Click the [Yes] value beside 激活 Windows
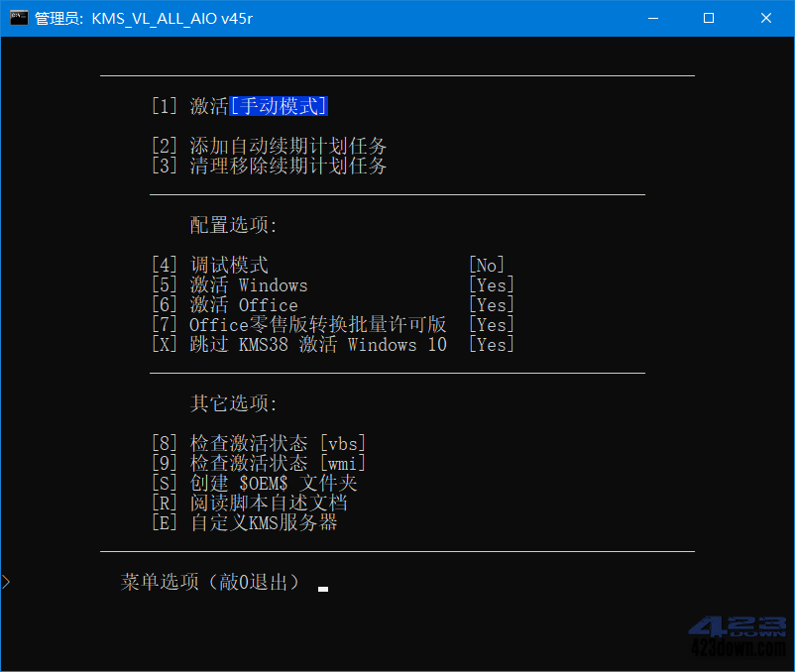 pyautogui.click(x=490, y=284)
